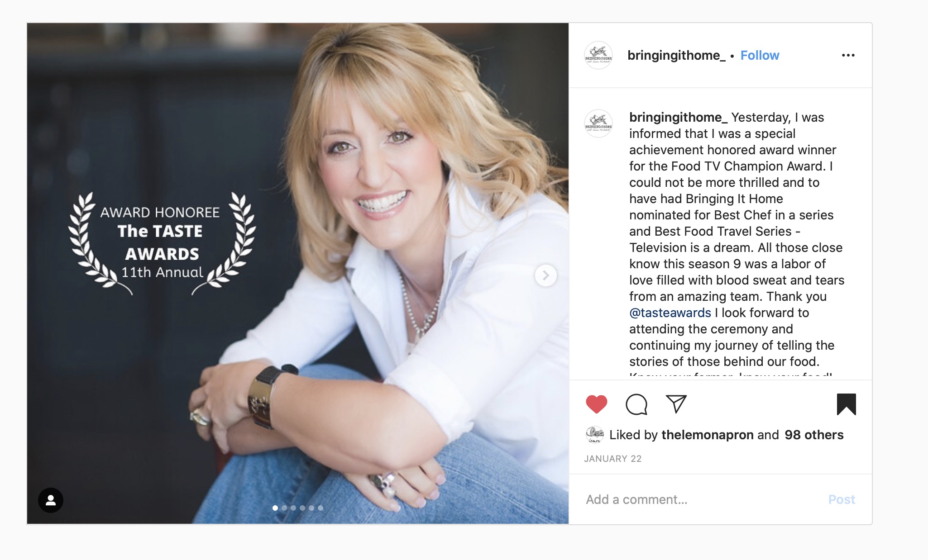Select the last carousel dot indicator
The height and width of the screenshot is (560, 928).
click(320, 508)
